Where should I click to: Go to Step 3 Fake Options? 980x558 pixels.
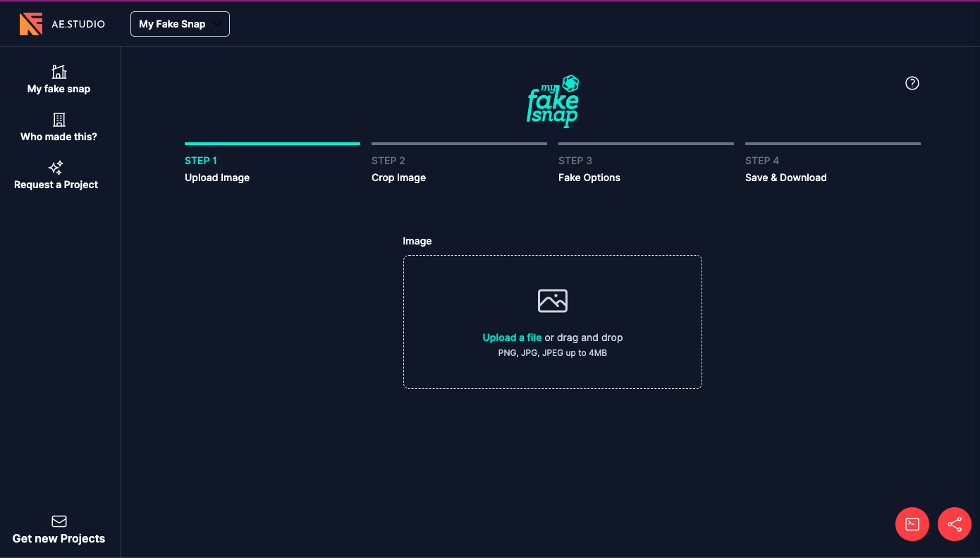coord(589,169)
